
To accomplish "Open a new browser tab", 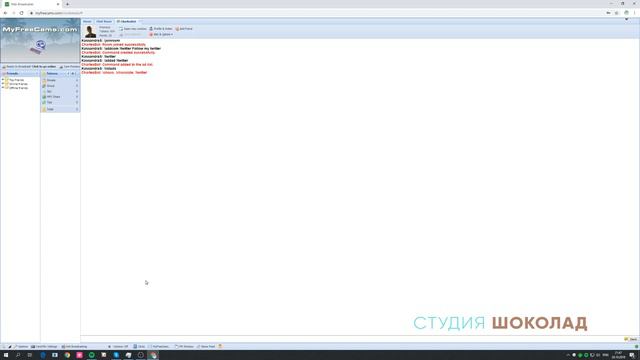I will 67,4.
